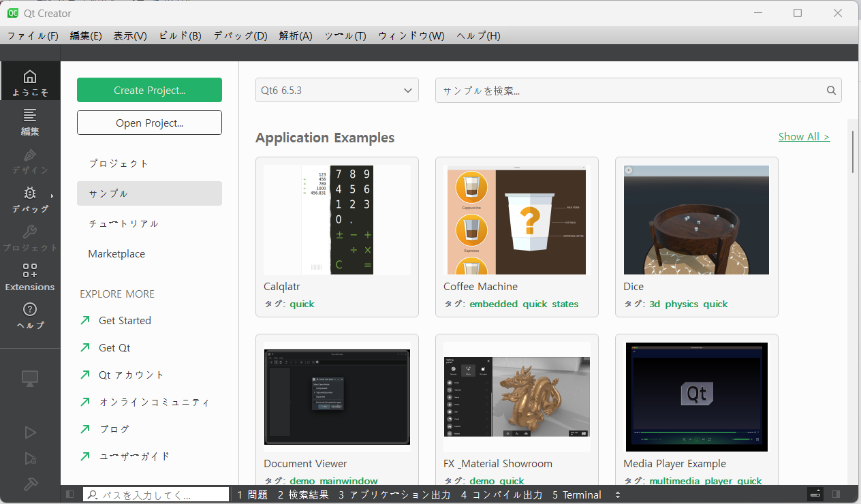Click the パスを入力 locator field
Image resolution: width=861 pixels, height=504 pixels.
(155, 494)
